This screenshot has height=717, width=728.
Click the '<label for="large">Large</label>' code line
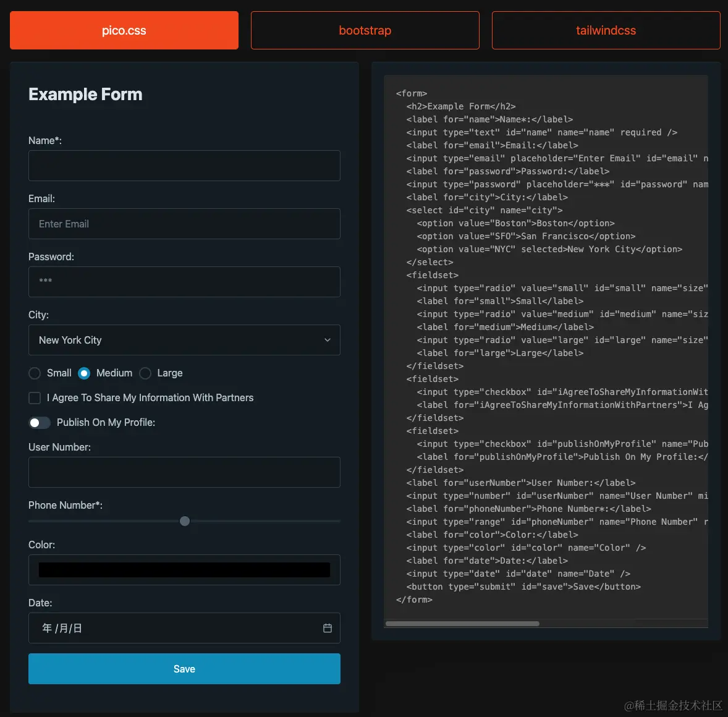click(x=500, y=354)
